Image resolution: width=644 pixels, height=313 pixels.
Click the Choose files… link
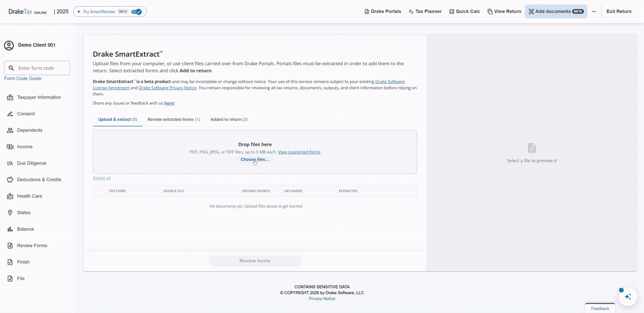tap(255, 160)
